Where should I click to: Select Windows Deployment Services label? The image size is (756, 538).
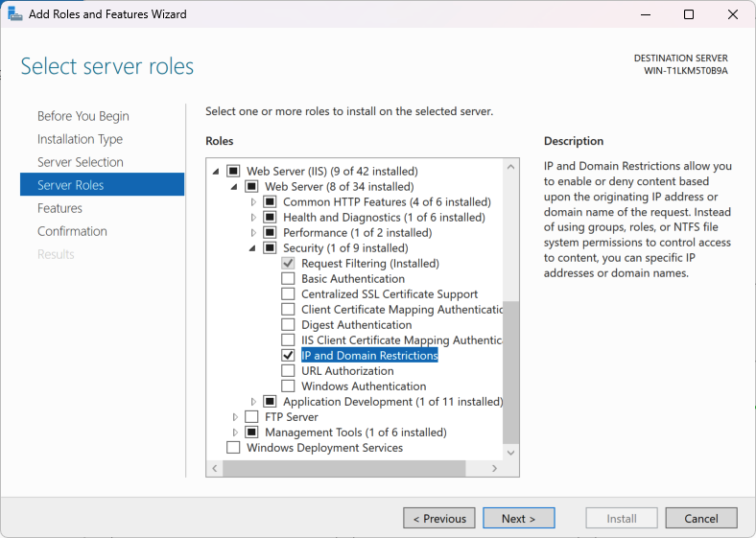click(324, 448)
